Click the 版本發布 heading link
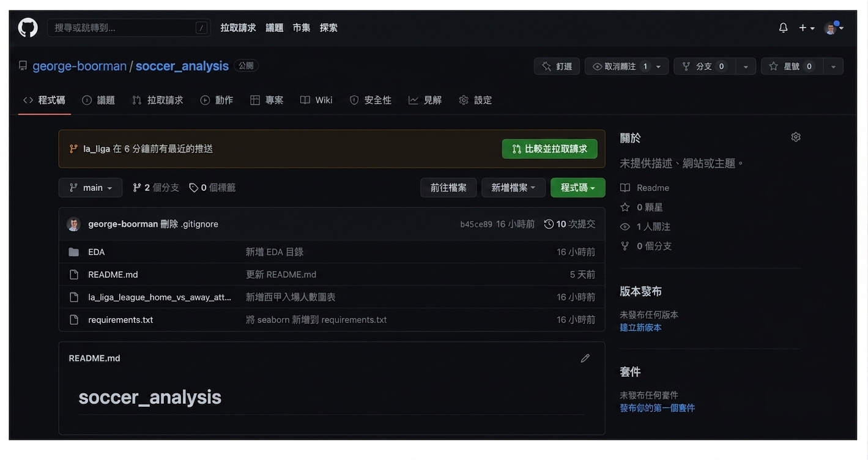 (641, 291)
